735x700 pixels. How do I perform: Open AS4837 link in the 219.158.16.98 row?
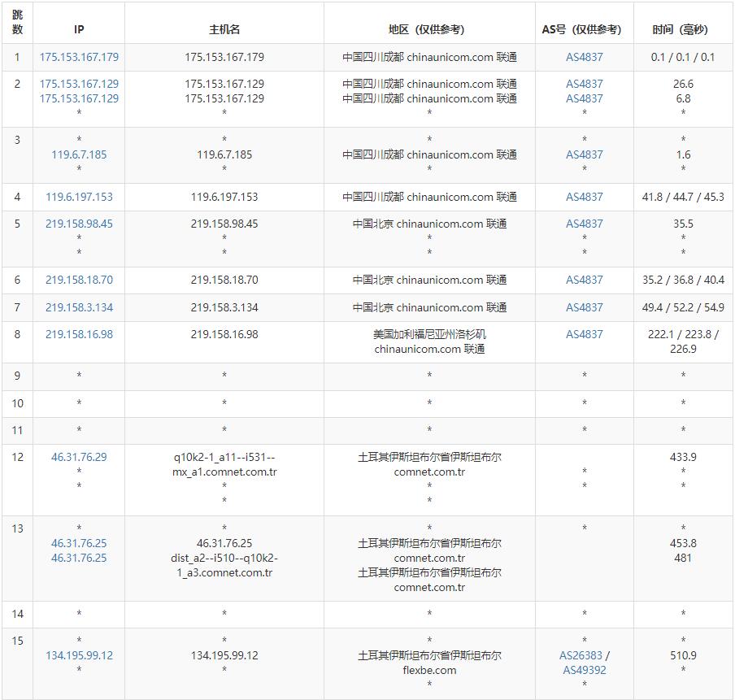(x=584, y=334)
